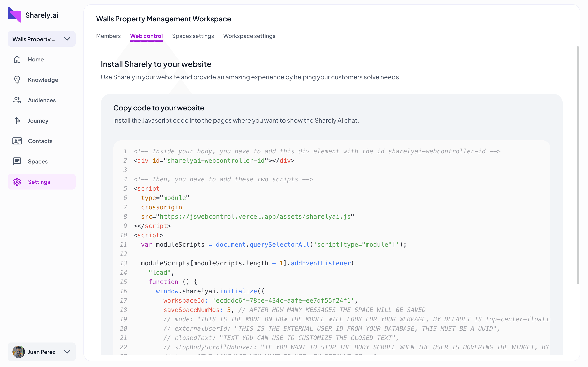Click the Contacts card icon
Screen dimensions: 588x367
[x=17, y=141]
